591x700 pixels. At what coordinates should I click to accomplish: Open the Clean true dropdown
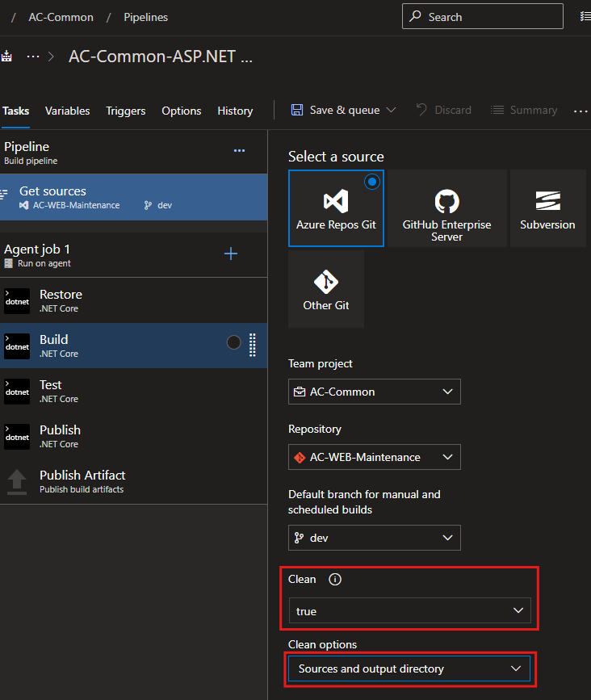[410, 610]
